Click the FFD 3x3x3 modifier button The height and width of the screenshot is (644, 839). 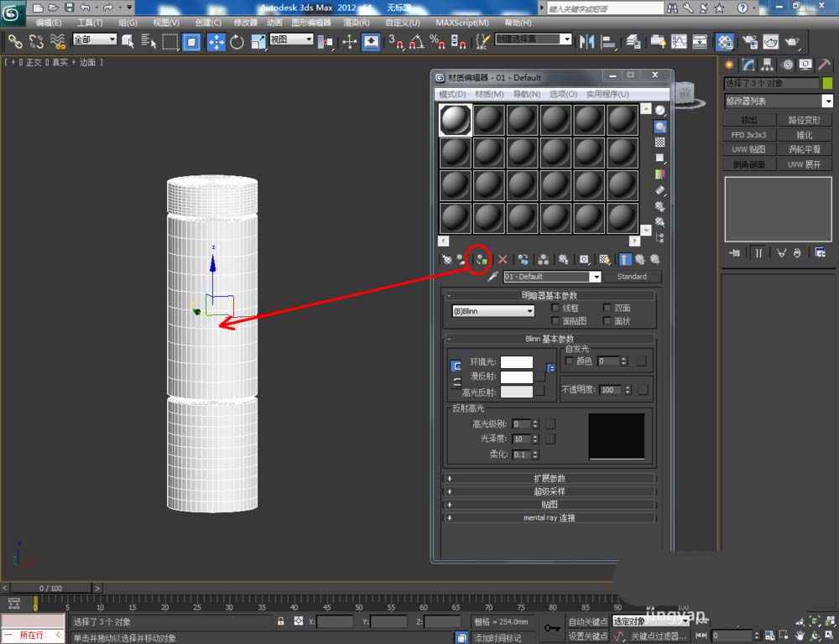tap(748, 135)
